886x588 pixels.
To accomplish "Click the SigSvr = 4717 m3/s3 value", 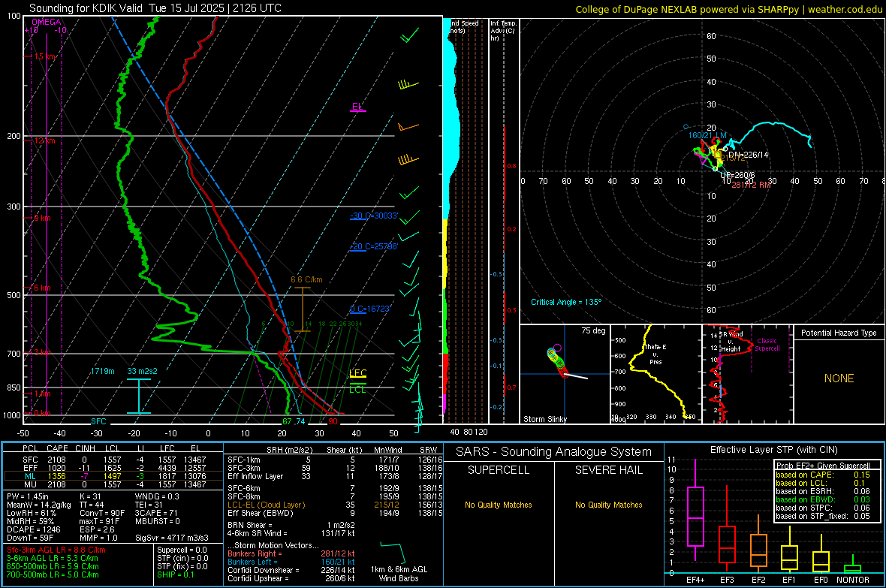I will pos(172,538).
